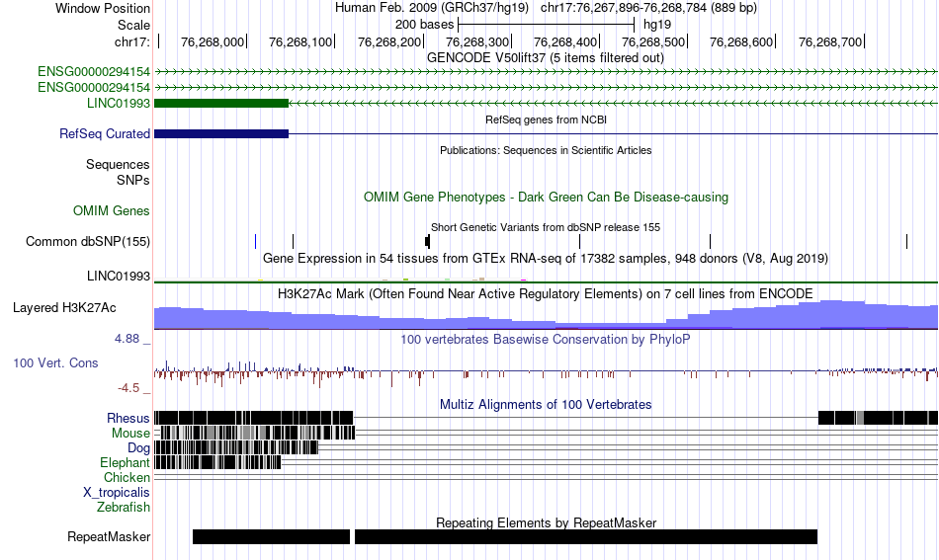Click the blue dbSNP variant marker

255,241
